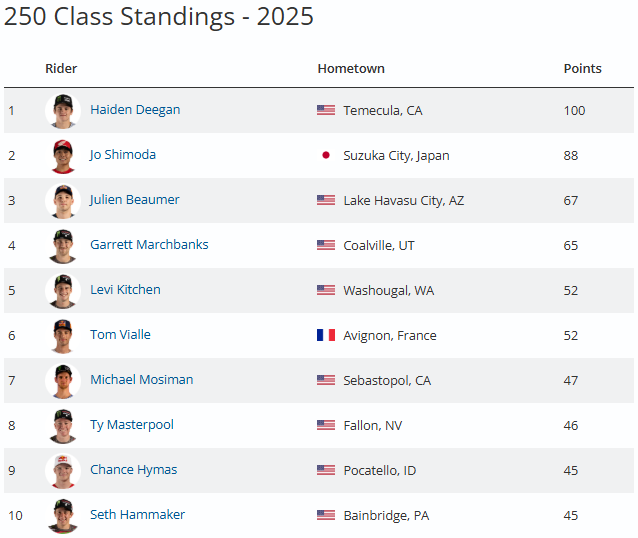Open Julien Beaumer's profile picture

tap(63, 200)
